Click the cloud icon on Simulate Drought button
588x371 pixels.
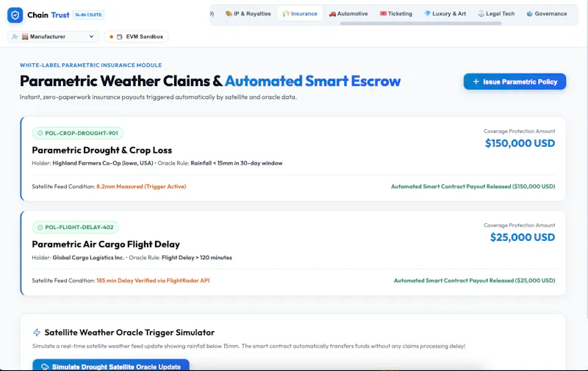pyautogui.click(x=45, y=367)
